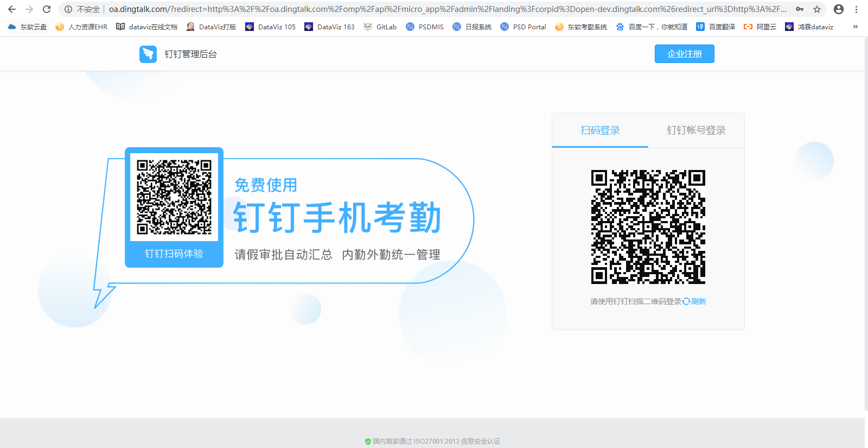
Task: Open saved password key icon
Action: 800,9
